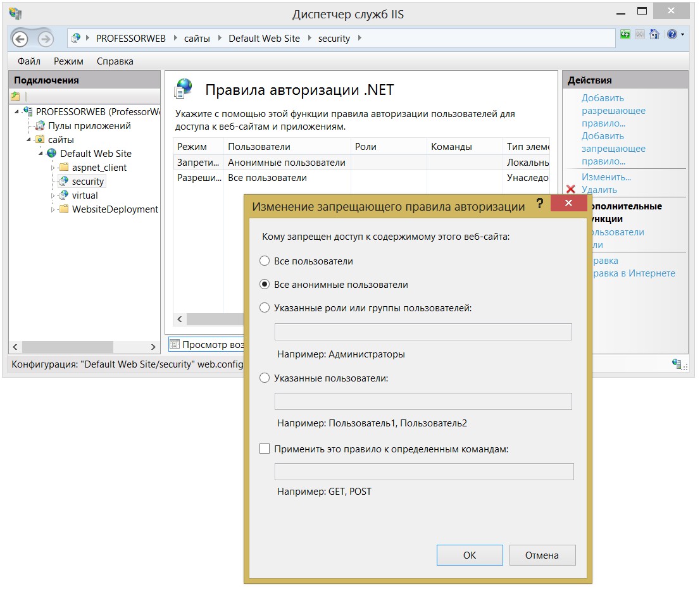Screen dimensions: 700x589
Task: Choose Указанные роли или группы пользователей
Action: coord(265,308)
